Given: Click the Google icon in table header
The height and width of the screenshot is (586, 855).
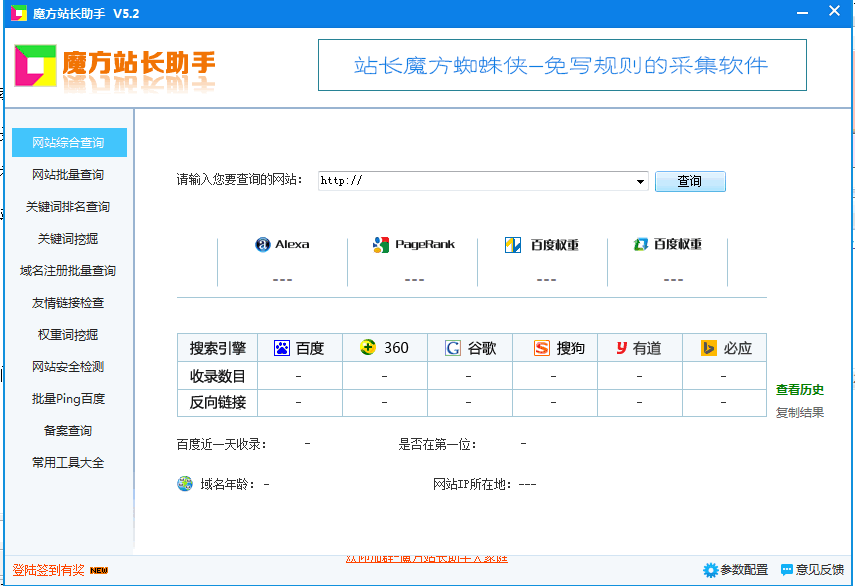Looking at the screenshot, I should [453, 348].
